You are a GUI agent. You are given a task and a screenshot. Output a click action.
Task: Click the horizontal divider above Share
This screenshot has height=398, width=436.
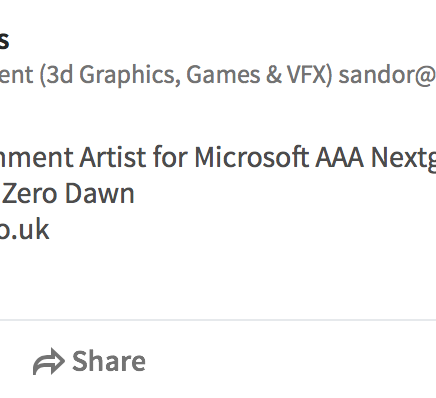click(218, 320)
